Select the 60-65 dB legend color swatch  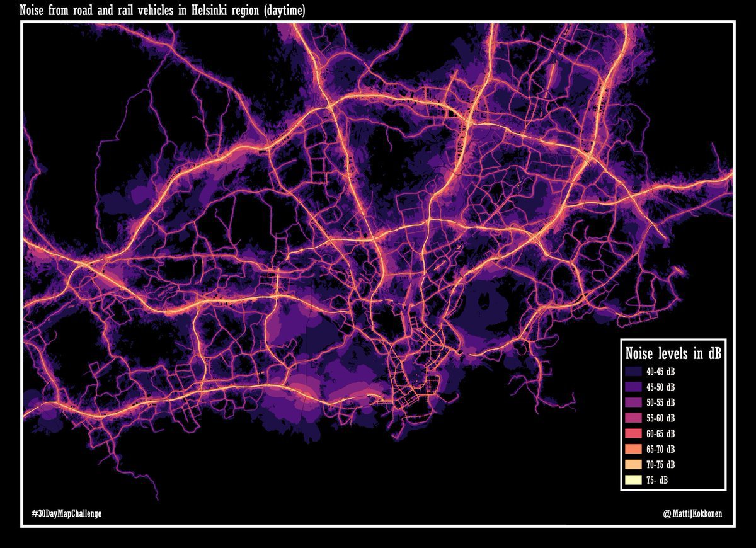634,434
